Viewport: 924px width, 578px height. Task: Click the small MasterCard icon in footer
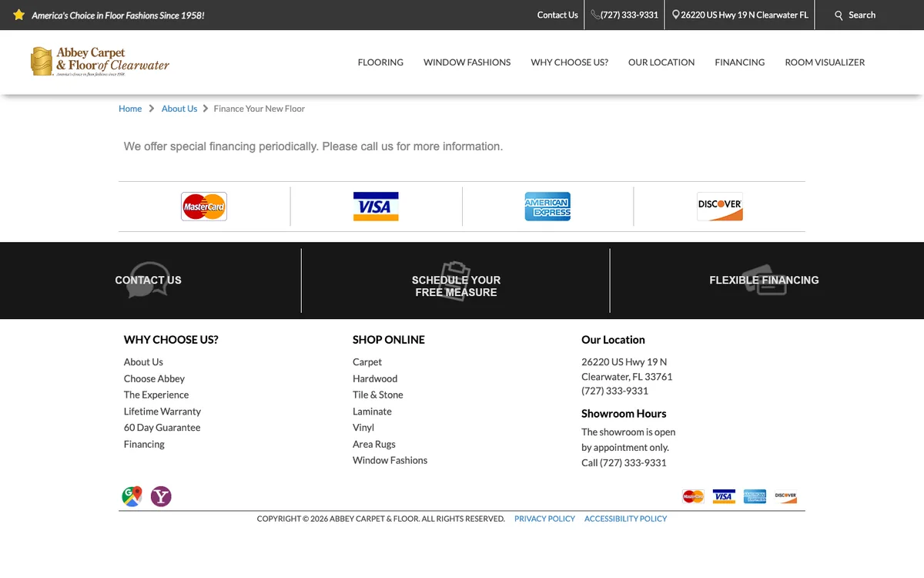693,496
